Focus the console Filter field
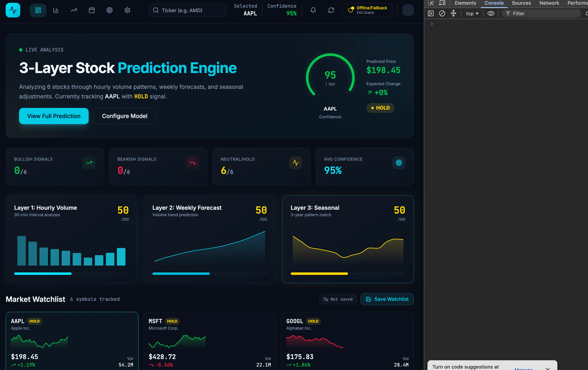The image size is (588, 370). click(x=542, y=13)
